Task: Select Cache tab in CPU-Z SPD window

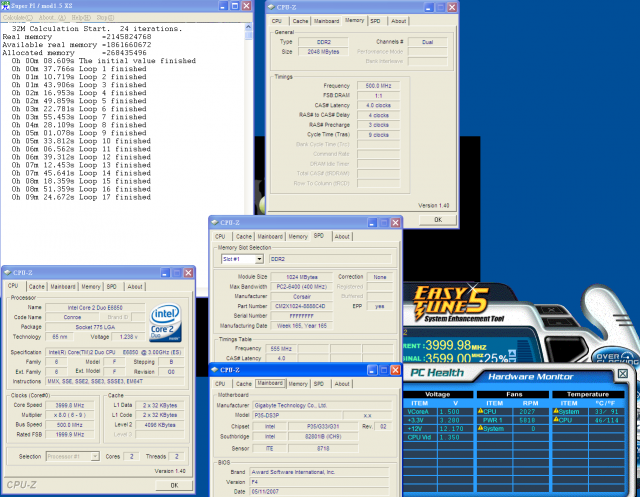Action: (x=244, y=236)
